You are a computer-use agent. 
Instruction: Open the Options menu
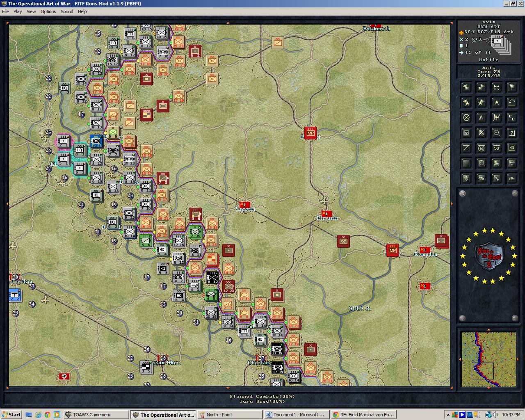coord(48,11)
